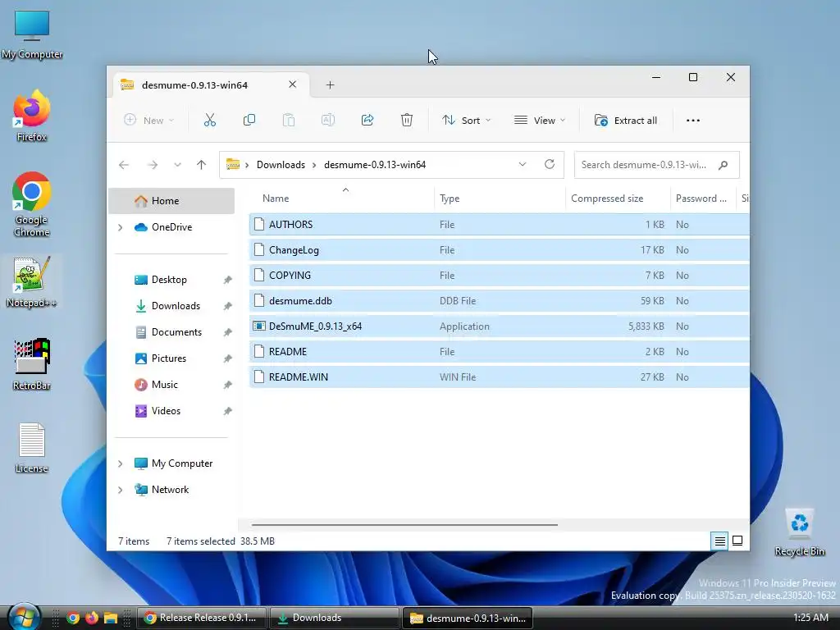This screenshot has height=630, width=840.
Task: Unpin Desktop using its pin icon
Action: click(x=228, y=280)
